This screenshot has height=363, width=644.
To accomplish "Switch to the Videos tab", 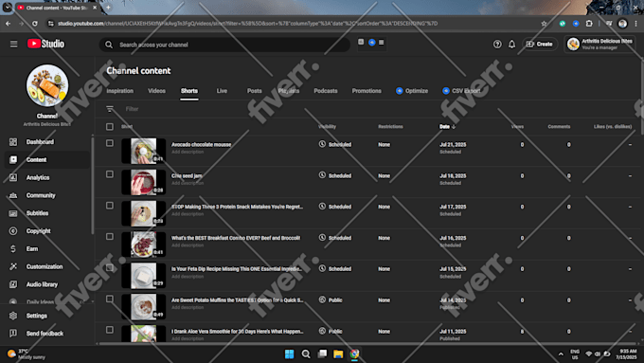I will (156, 91).
